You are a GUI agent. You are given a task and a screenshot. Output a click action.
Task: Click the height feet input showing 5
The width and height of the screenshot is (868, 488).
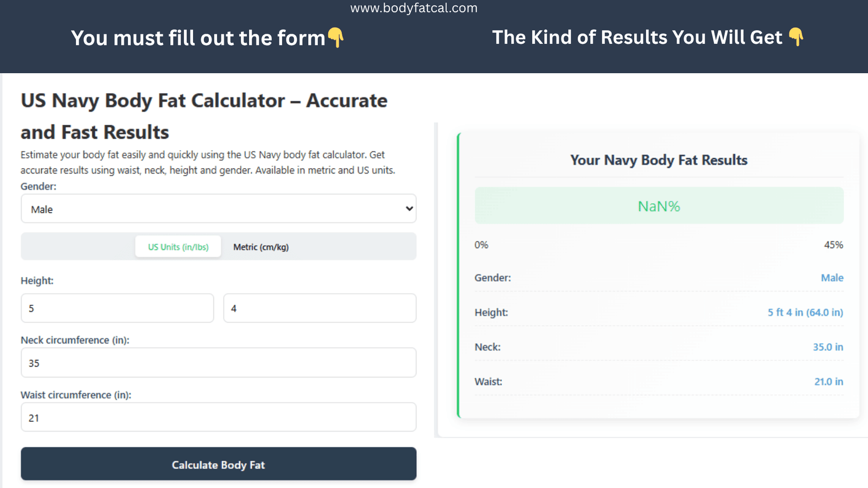point(117,308)
